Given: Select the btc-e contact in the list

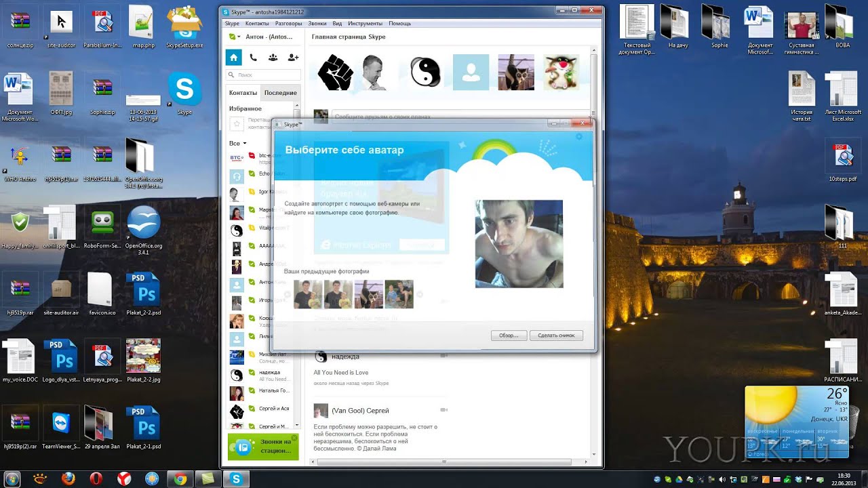Looking at the screenshot, I should pos(261,158).
